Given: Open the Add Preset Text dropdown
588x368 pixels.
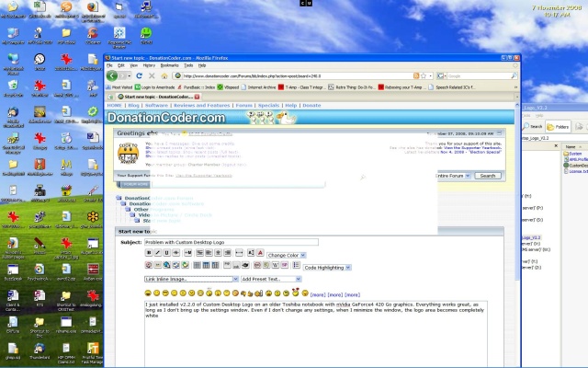Looking at the screenshot, I should [x=273, y=279].
